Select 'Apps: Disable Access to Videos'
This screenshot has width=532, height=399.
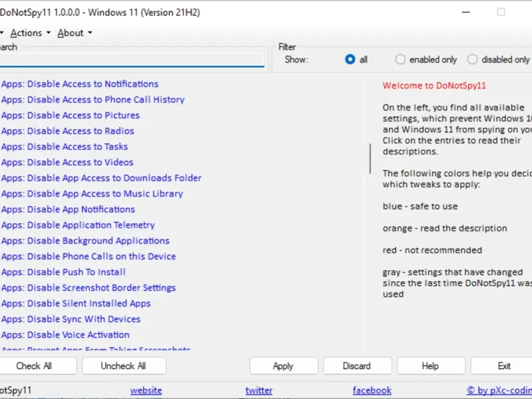[67, 162]
